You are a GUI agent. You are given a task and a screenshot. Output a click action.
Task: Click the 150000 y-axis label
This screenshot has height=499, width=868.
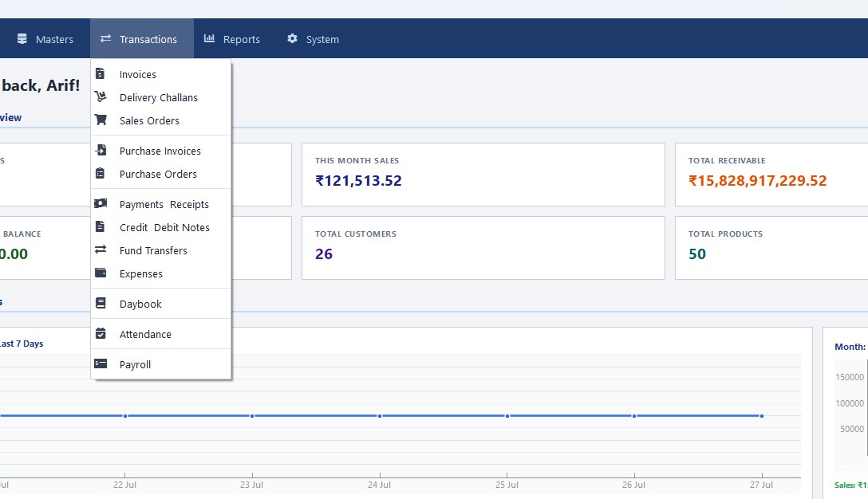pyautogui.click(x=850, y=377)
